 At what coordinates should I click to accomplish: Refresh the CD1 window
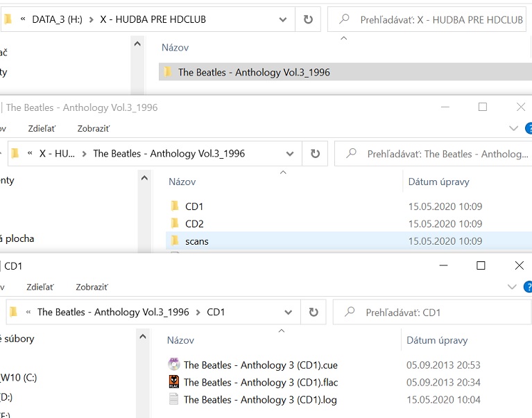click(x=313, y=312)
